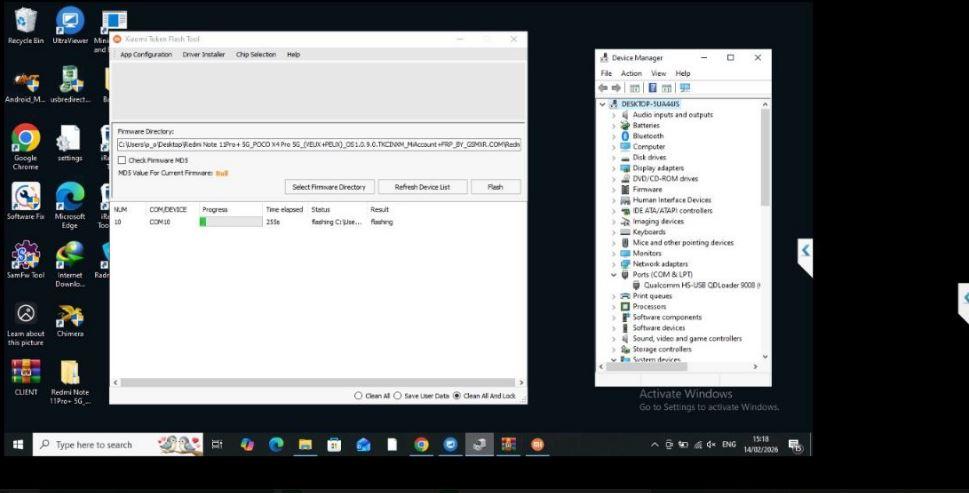Expand the Display adapters tree node
The width and height of the screenshot is (969, 493).
pos(614,168)
